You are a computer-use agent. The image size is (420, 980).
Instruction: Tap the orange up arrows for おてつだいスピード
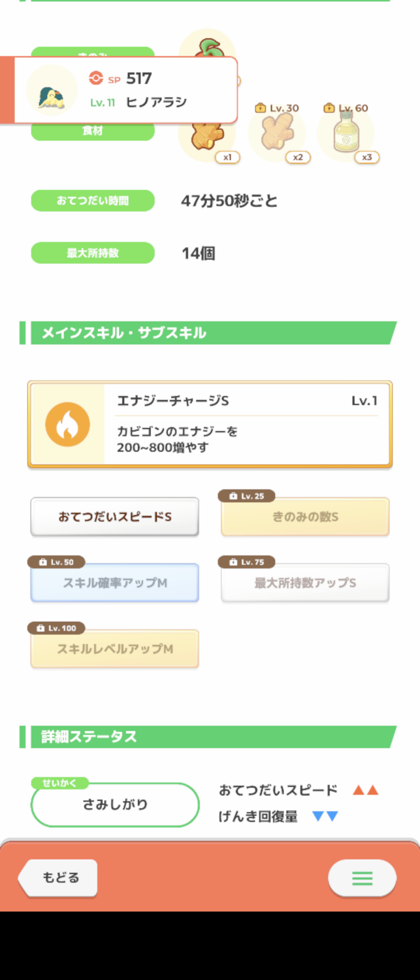[366, 790]
